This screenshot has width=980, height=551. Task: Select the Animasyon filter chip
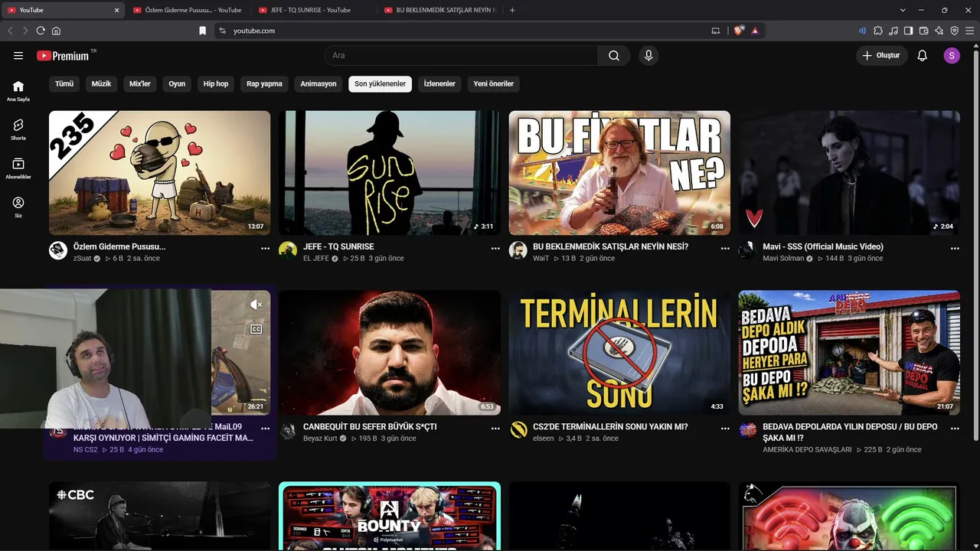click(318, 83)
